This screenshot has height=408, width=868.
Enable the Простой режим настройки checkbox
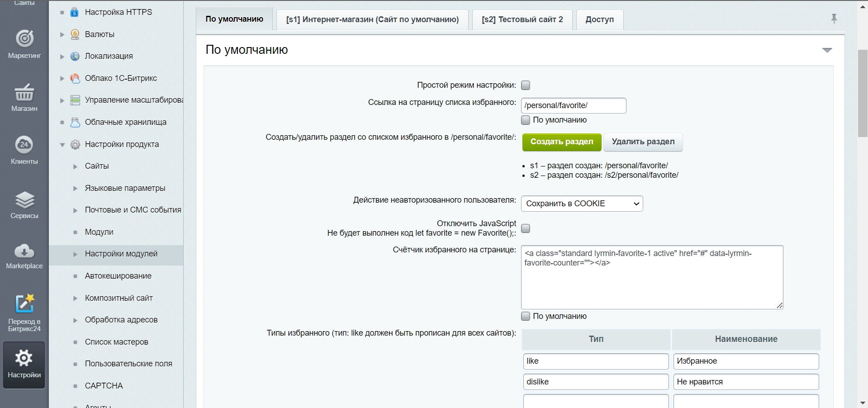[x=526, y=85]
